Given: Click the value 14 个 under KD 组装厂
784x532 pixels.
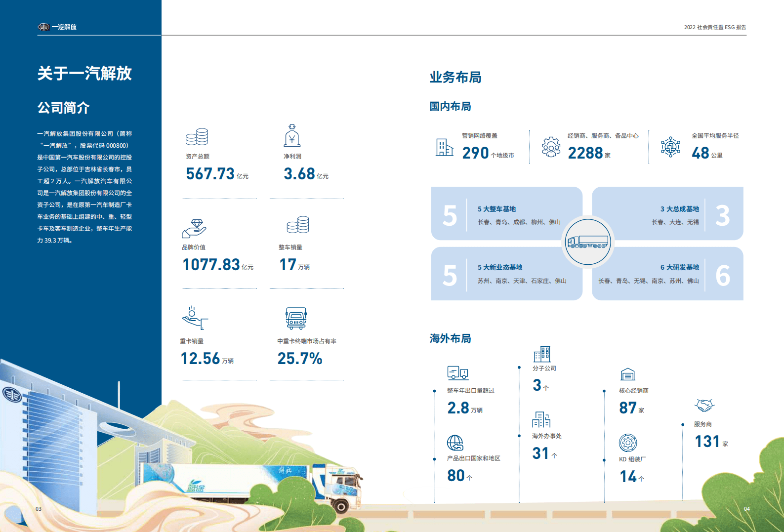Looking at the screenshot, I should [x=632, y=477].
